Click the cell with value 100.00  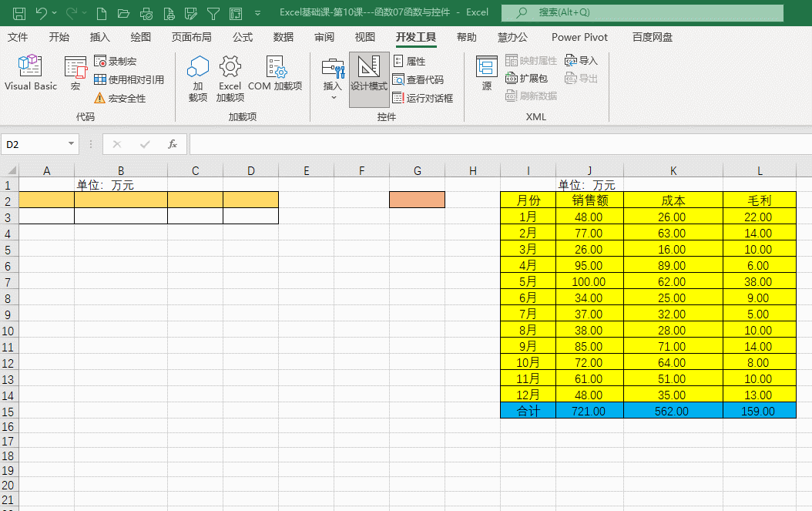point(590,281)
